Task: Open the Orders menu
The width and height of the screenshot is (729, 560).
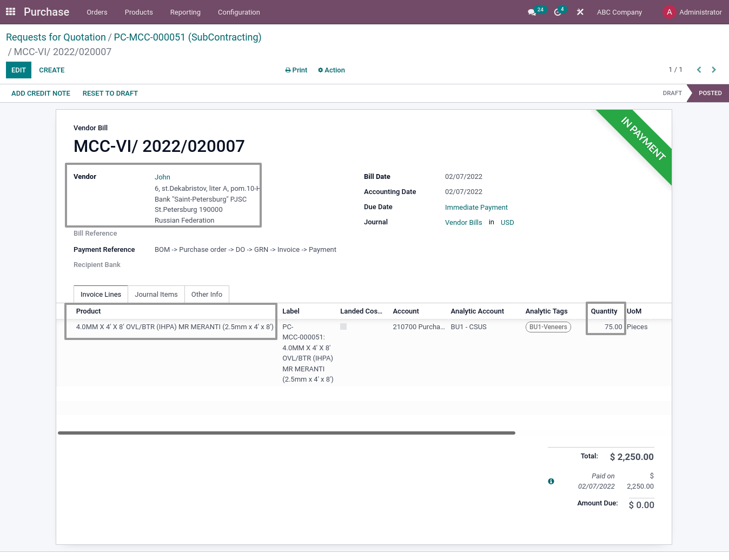Action: (x=97, y=12)
